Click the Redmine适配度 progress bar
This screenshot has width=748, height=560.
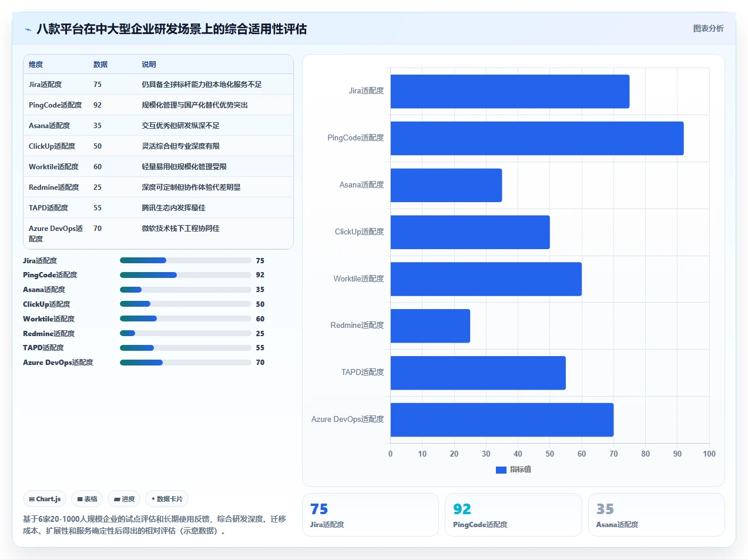(186, 333)
